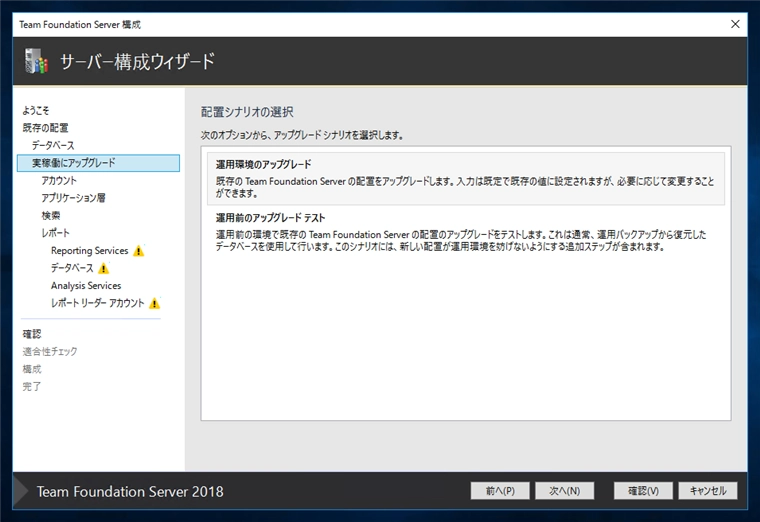Select Reporting Services in the sidebar
Image resolution: width=760 pixels, height=522 pixels.
coord(90,251)
